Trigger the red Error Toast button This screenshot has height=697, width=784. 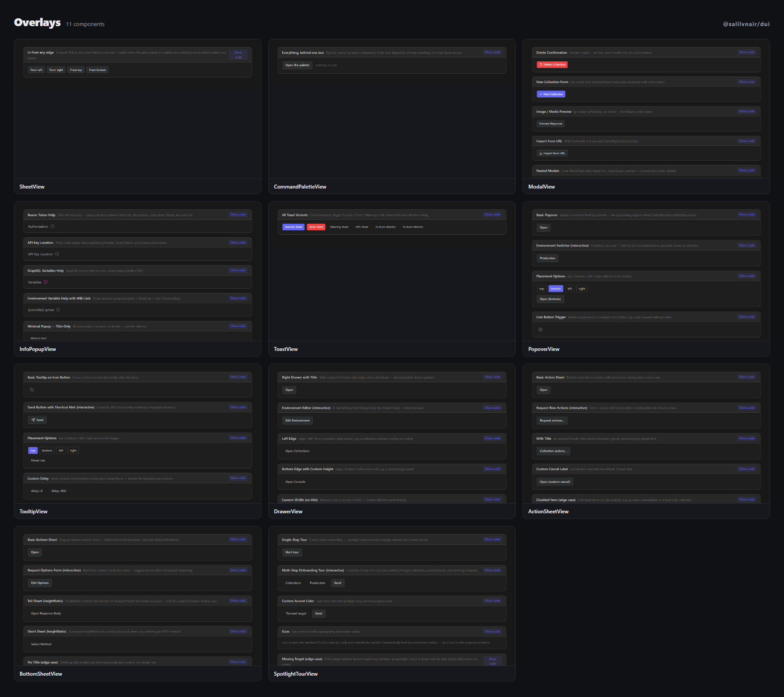(x=316, y=227)
